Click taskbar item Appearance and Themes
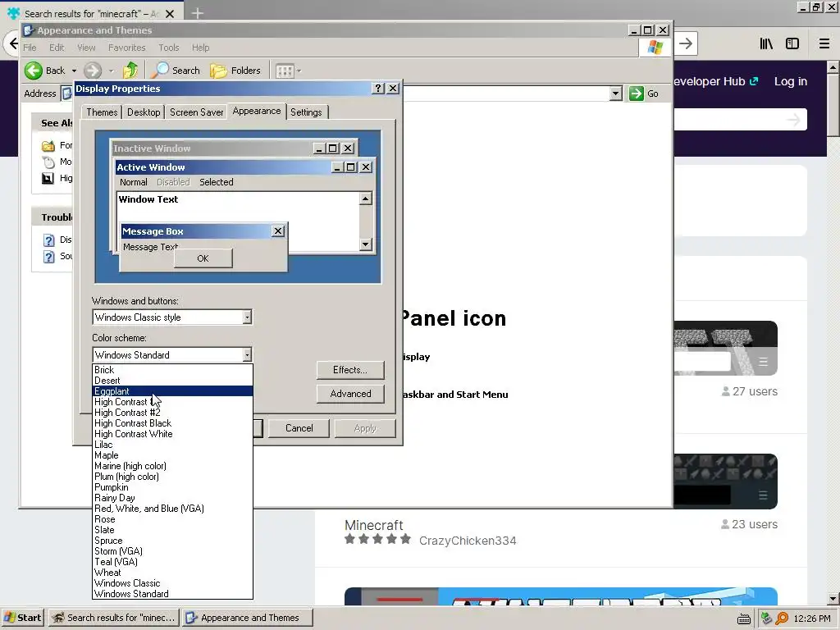Screen dimensions: 840x630 (247, 618)
